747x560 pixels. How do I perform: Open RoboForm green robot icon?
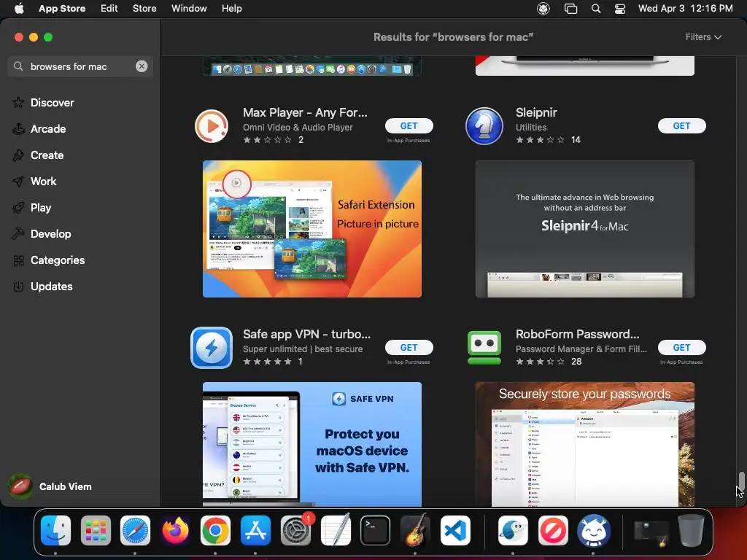tap(484, 348)
